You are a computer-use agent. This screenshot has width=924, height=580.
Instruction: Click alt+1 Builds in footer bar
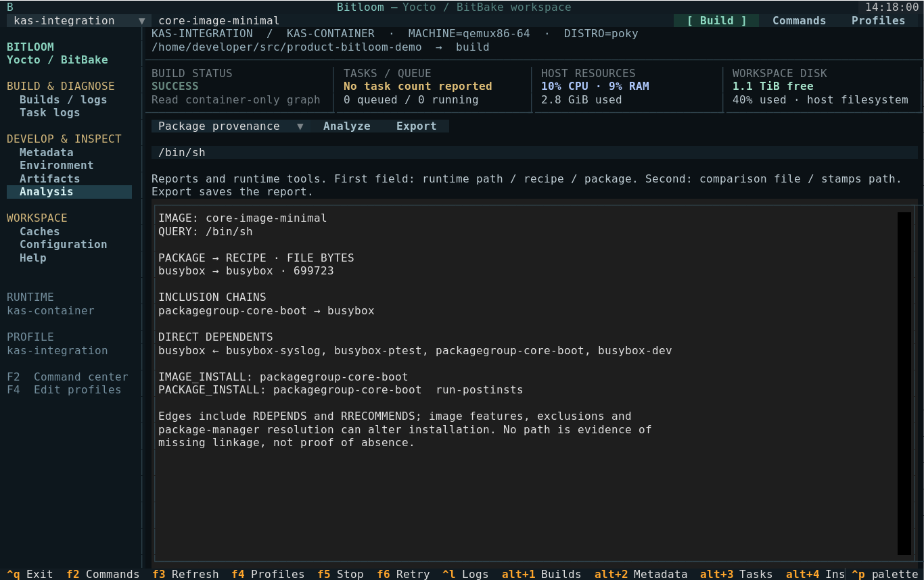pyautogui.click(x=541, y=574)
